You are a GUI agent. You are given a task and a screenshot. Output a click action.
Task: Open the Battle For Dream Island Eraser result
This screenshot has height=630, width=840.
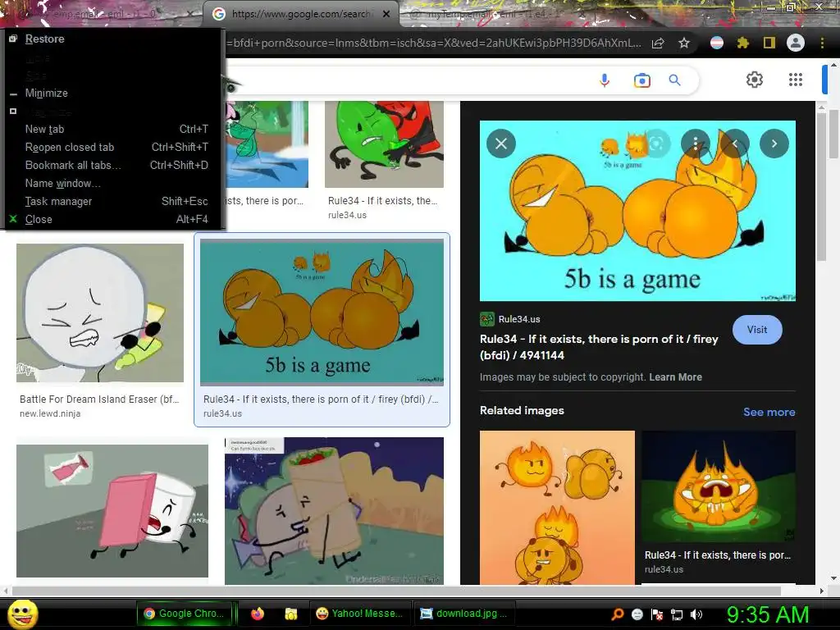tap(99, 313)
